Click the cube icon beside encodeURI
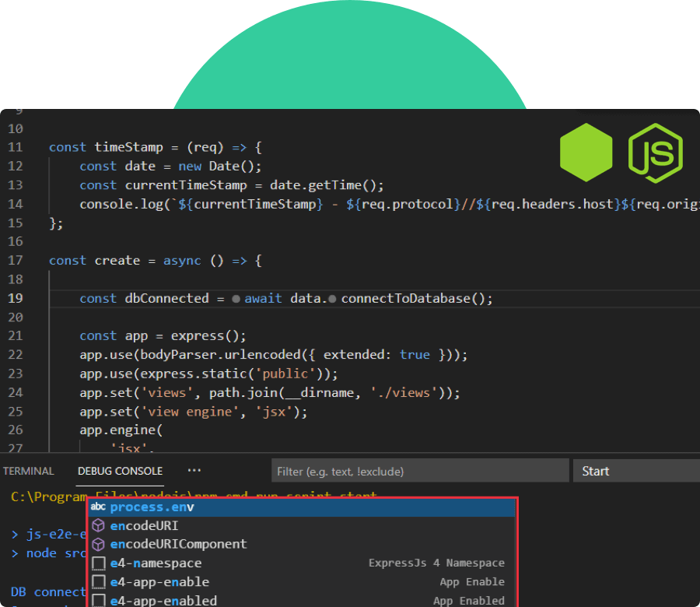Screen dimensions: 700x607 [x=98, y=526]
